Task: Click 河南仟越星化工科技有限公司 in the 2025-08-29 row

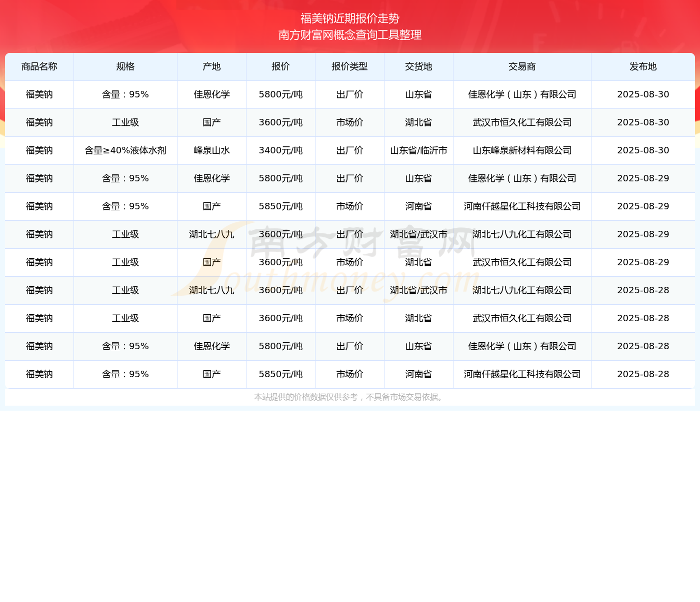Action: tap(522, 206)
